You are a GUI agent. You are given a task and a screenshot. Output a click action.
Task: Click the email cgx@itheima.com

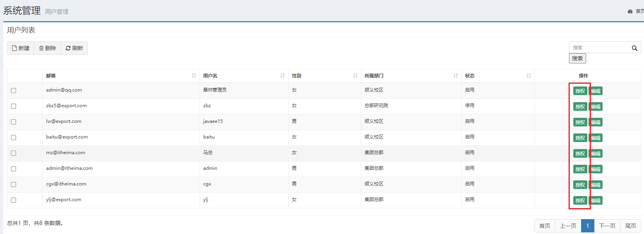(66, 184)
